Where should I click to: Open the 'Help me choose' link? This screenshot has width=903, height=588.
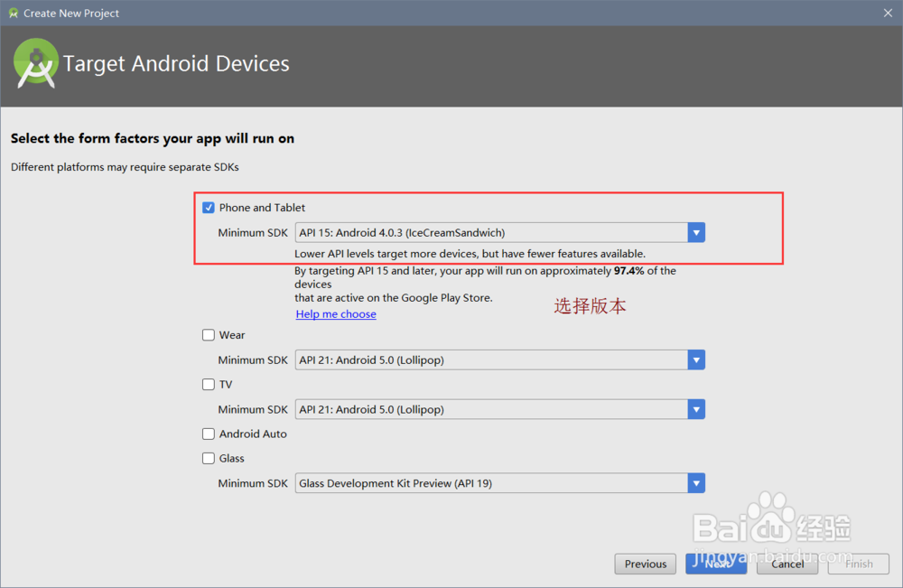336,314
